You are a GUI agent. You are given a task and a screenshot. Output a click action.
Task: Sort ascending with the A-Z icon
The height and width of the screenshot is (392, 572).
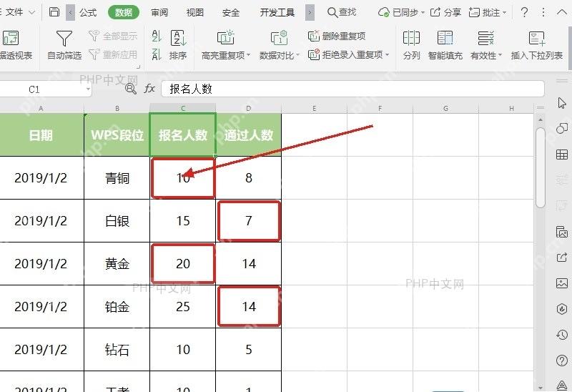click(157, 36)
